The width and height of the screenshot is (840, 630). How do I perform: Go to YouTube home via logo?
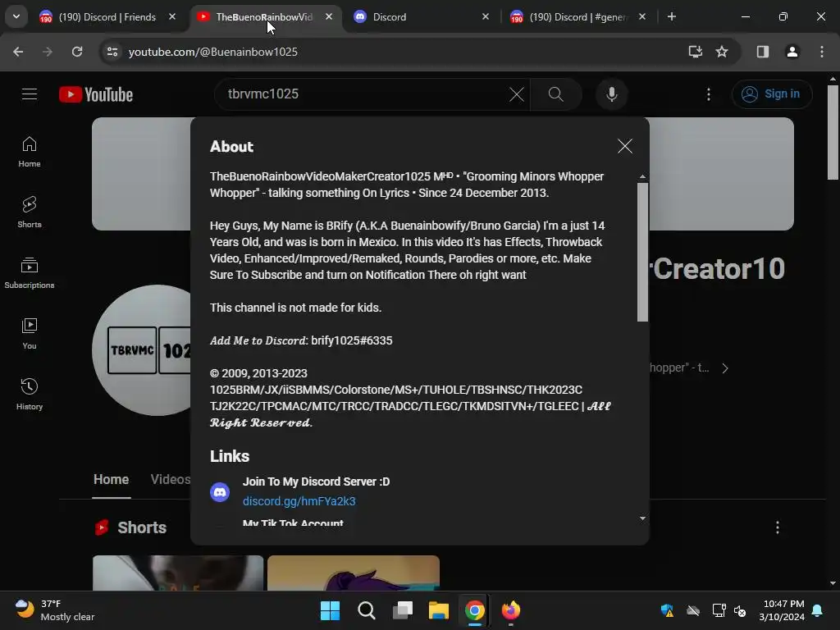[96, 94]
